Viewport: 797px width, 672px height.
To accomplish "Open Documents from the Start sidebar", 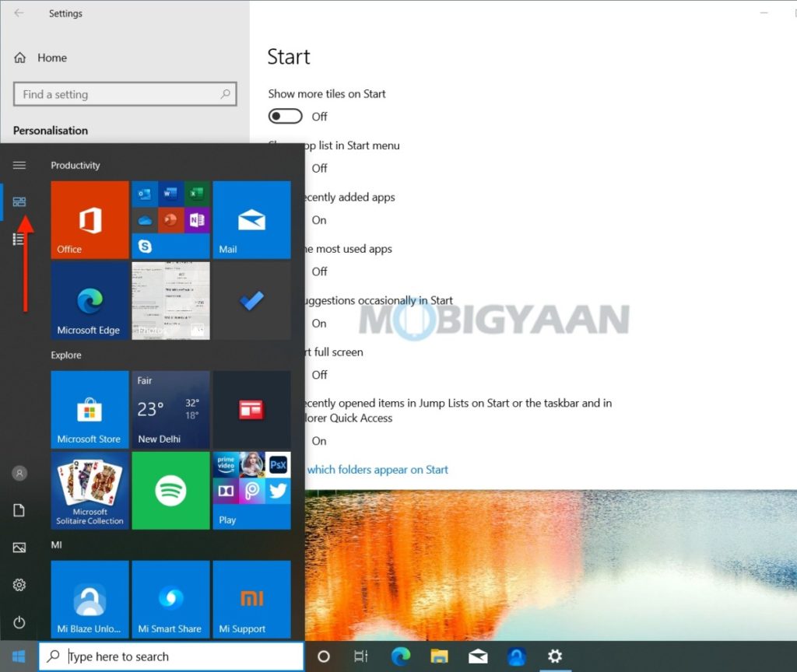I will click(x=19, y=510).
